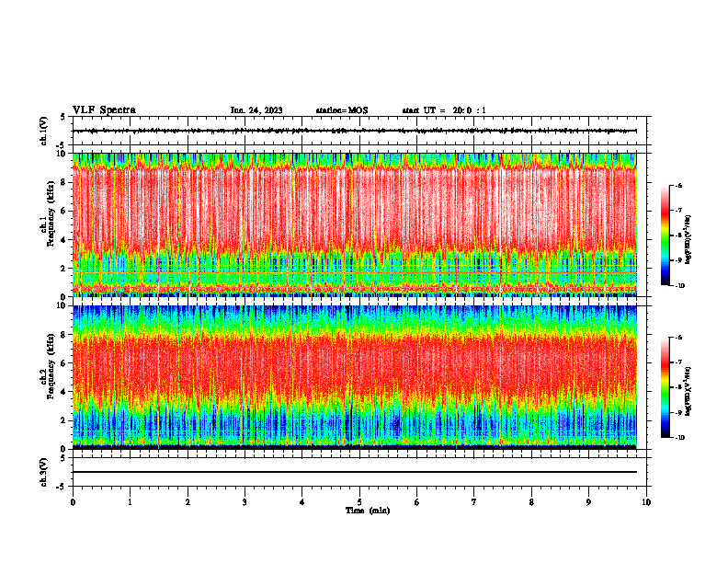728x563 pixels.
Task: Click time tick 0 on x-axis
Action: coord(73,502)
